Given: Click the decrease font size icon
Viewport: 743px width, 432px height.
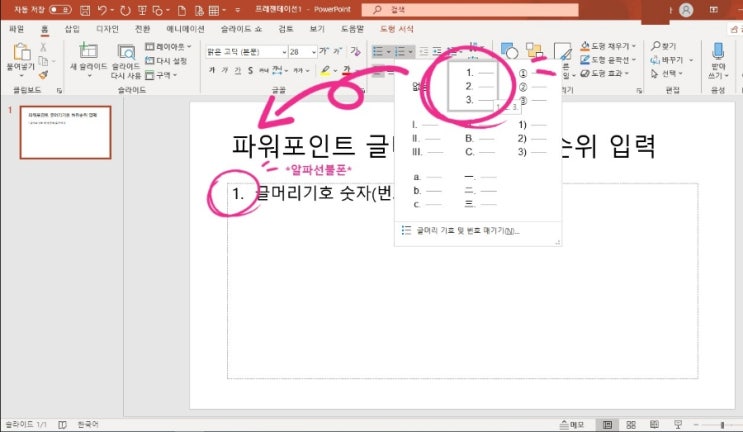Looking at the screenshot, I should (x=337, y=51).
